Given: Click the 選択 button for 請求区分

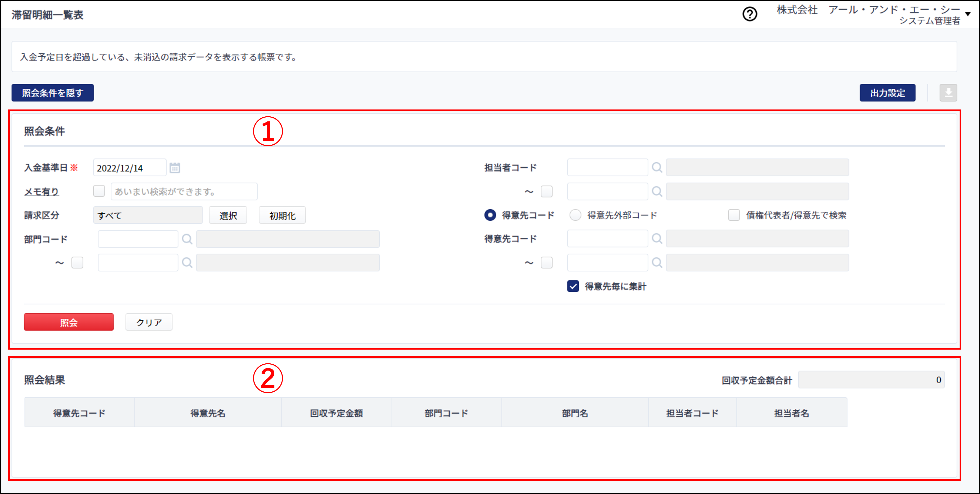Looking at the screenshot, I should [x=228, y=216].
